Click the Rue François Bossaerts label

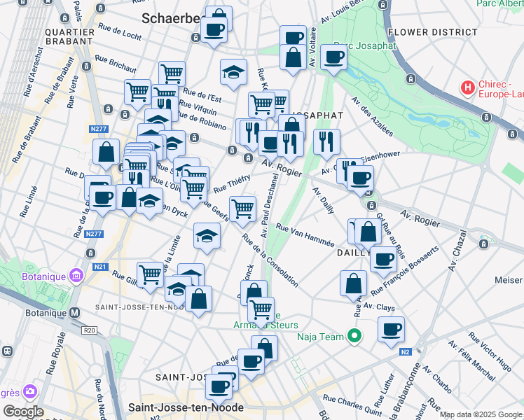[405, 271]
